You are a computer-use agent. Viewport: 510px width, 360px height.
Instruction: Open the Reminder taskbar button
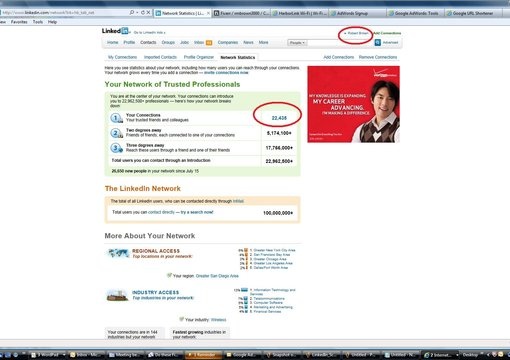[x=203, y=355]
